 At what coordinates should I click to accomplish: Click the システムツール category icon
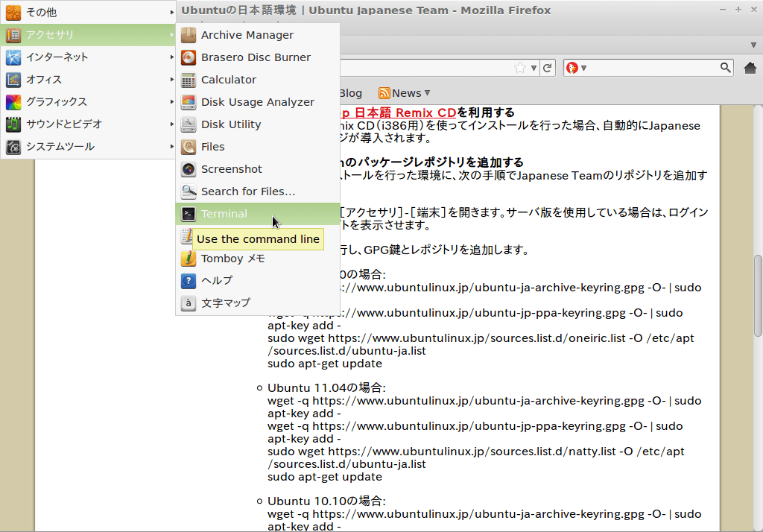pyautogui.click(x=13, y=147)
